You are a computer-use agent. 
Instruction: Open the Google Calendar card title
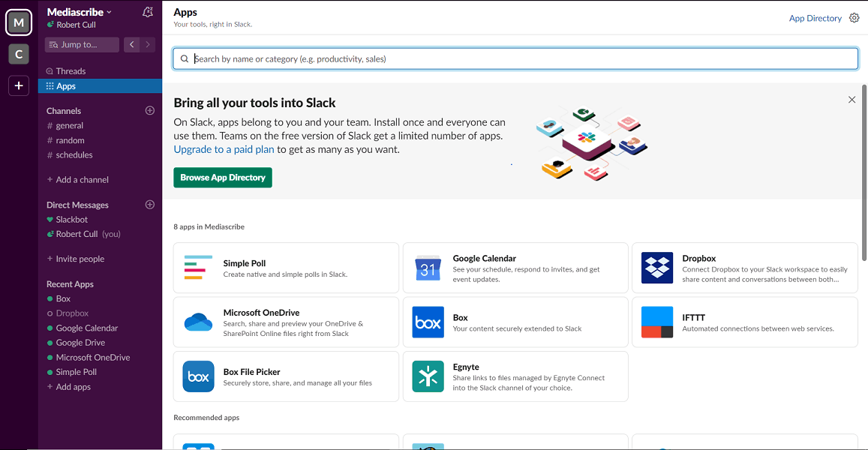click(x=485, y=259)
